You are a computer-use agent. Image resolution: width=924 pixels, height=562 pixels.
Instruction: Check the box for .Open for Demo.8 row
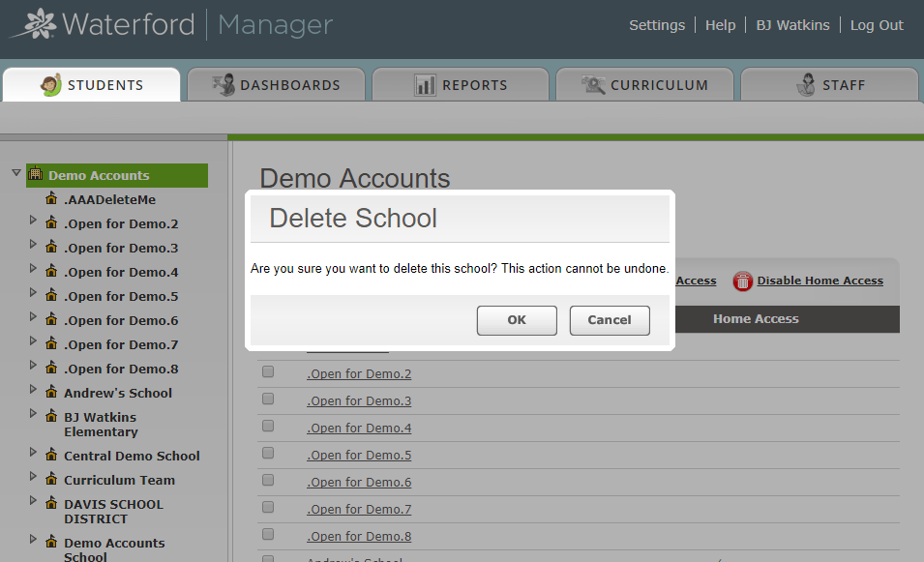(x=268, y=534)
